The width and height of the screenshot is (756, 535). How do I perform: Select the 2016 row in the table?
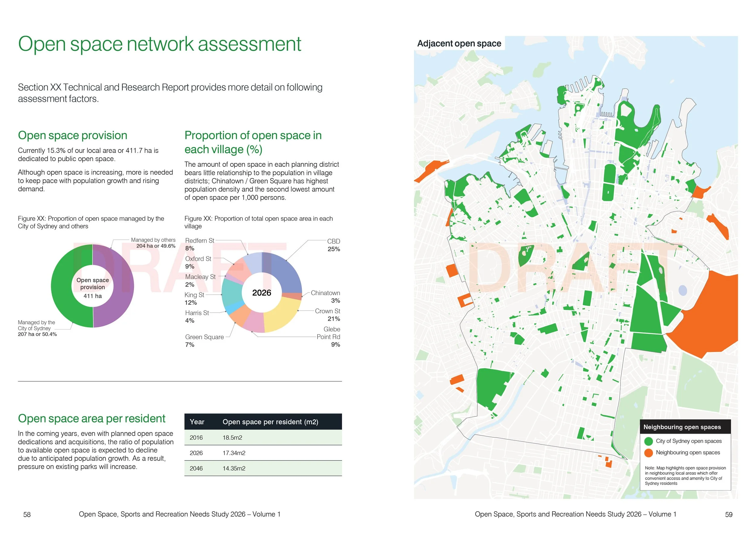pyautogui.click(x=196, y=438)
